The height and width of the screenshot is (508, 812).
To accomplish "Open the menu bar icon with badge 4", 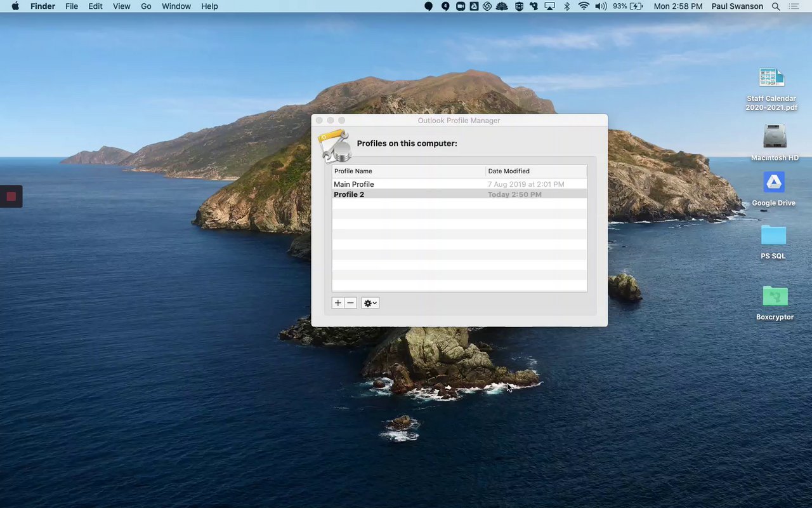I will [445, 6].
